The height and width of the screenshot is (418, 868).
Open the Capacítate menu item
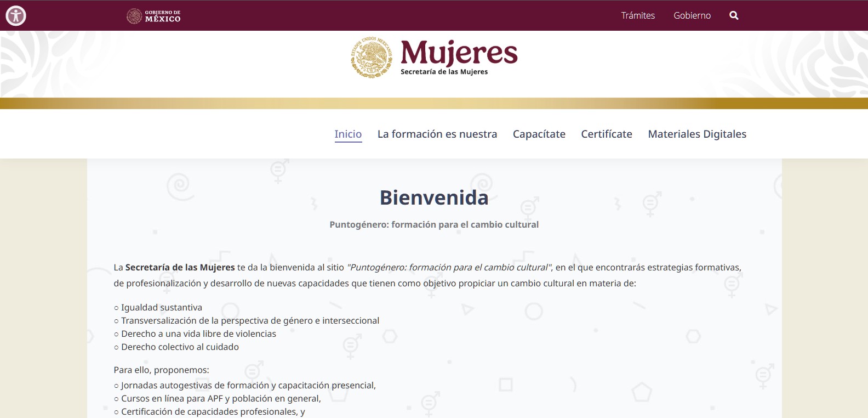point(539,134)
